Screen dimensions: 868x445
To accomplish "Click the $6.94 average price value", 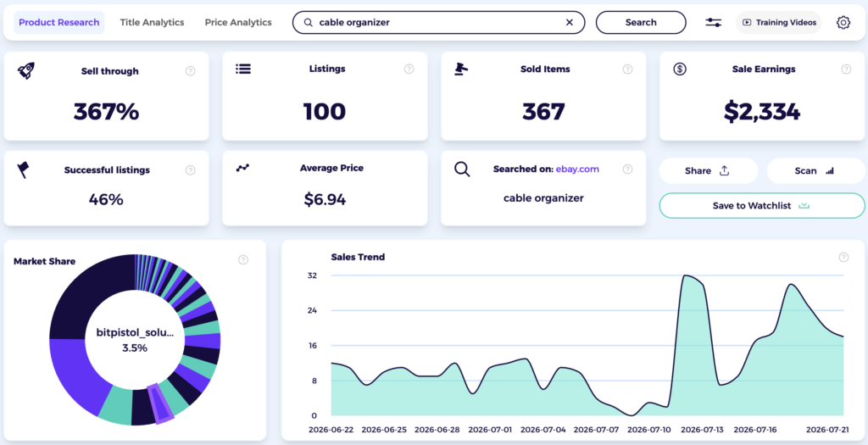I will [325, 199].
